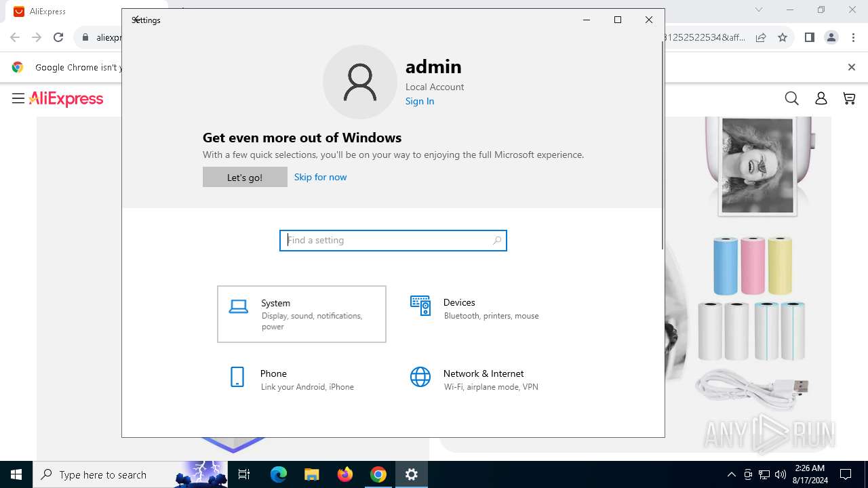The width and height of the screenshot is (868, 488).
Task: Open AliExpress shopping cart icon
Action: (849, 99)
